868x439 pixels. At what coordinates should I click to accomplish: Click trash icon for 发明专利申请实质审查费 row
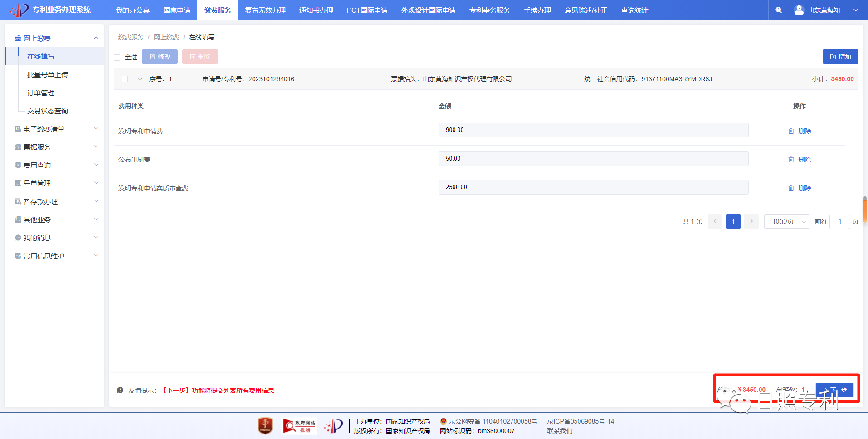tap(791, 188)
